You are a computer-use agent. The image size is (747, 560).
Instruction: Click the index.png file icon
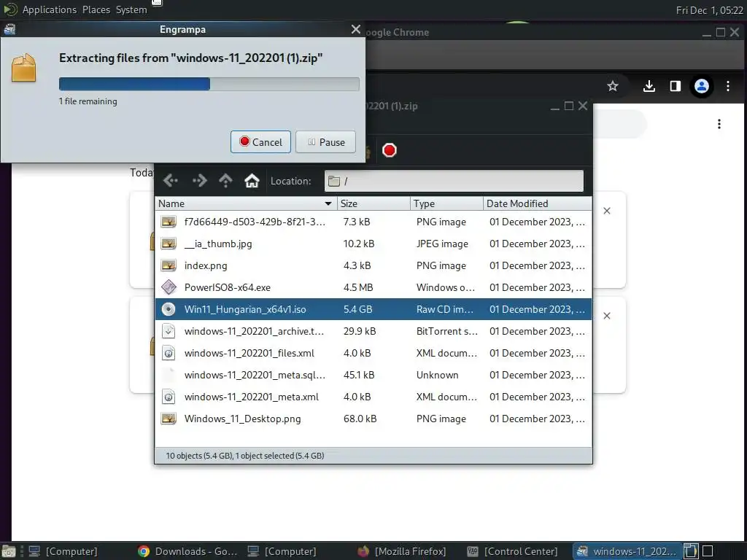point(169,265)
